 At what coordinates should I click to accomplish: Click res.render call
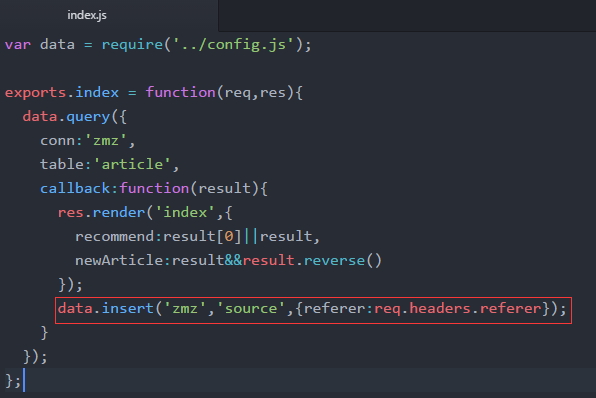tap(101, 212)
